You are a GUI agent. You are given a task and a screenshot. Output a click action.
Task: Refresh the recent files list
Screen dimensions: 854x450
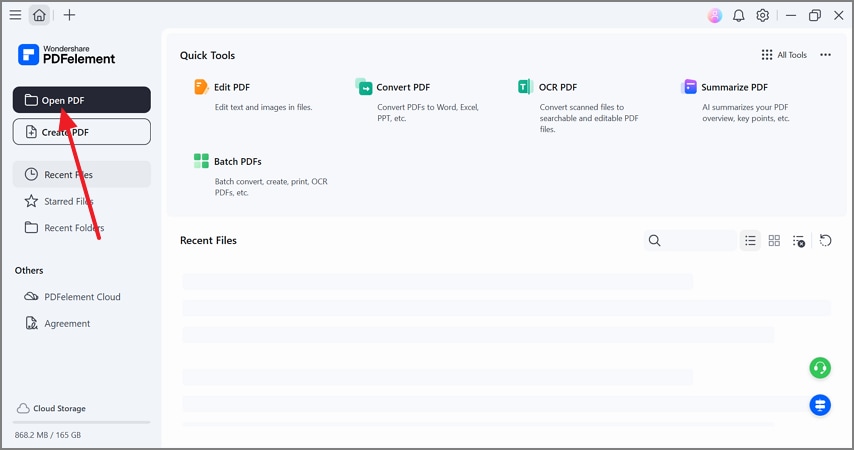click(825, 240)
